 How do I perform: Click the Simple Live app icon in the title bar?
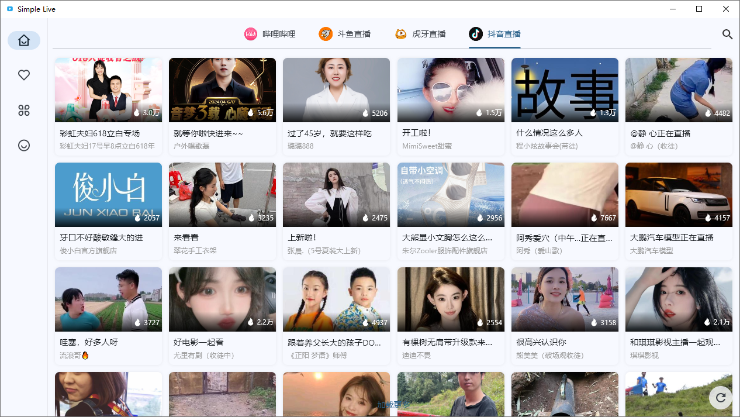[10, 9]
